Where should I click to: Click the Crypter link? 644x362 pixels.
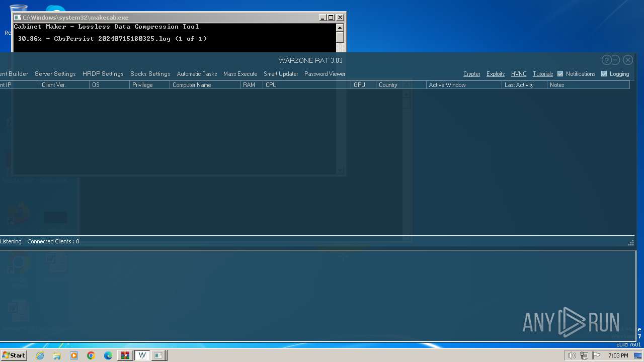coord(471,74)
